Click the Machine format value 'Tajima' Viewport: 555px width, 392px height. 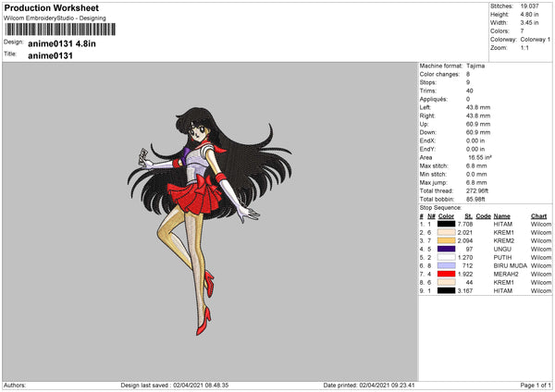pos(475,66)
